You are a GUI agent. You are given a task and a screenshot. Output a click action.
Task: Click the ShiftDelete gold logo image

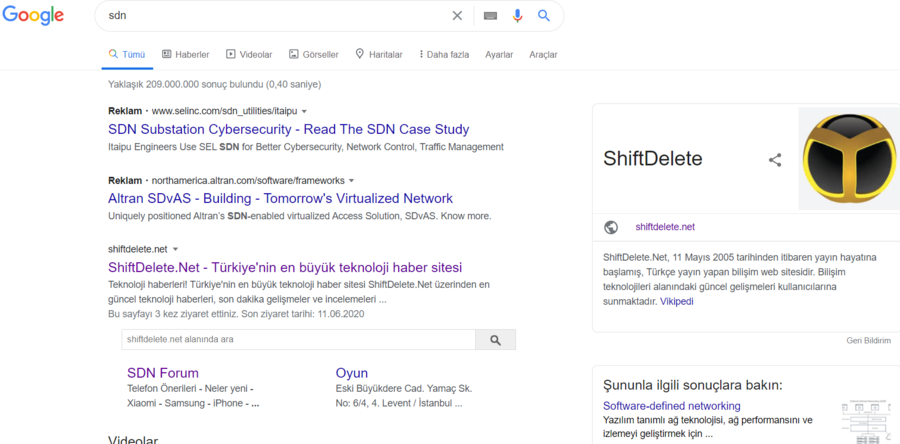pos(849,158)
